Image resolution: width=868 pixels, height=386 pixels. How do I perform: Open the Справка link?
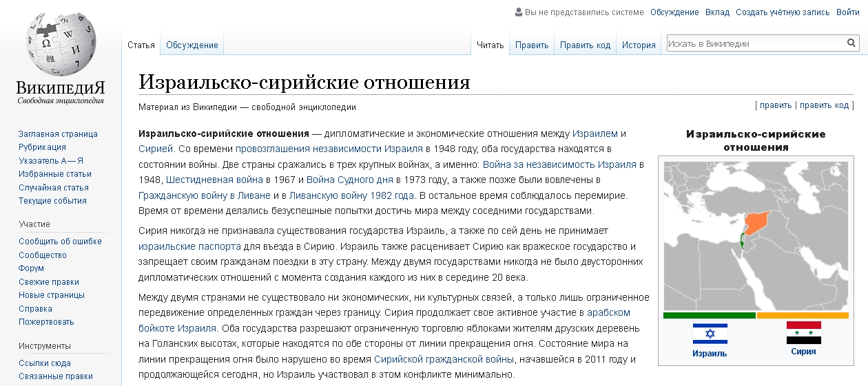[x=35, y=309]
